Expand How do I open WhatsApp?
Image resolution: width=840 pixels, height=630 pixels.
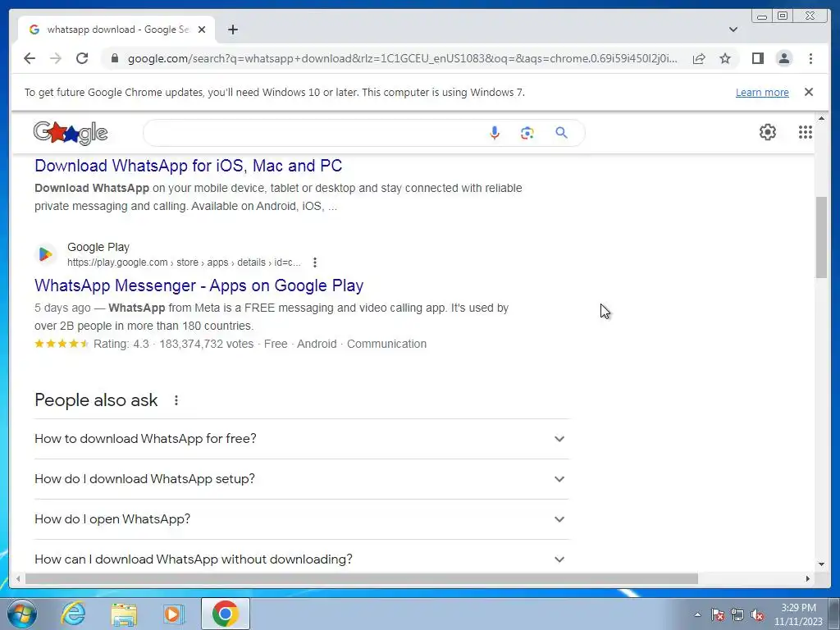pos(302,519)
